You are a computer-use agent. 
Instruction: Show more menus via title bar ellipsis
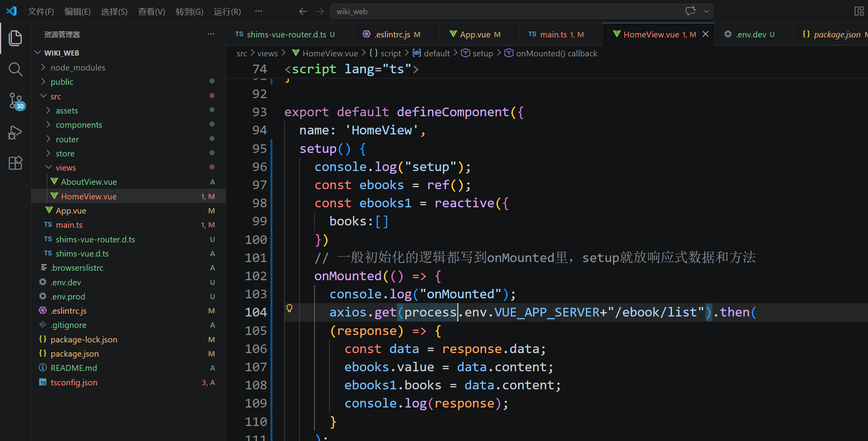259,11
